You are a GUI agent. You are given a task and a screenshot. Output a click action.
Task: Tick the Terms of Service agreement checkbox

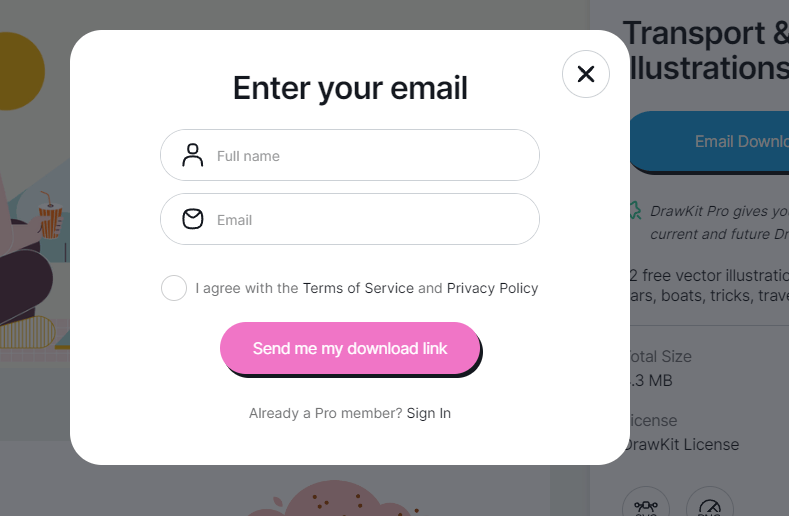pyautogui.click(x=174, y=288)
